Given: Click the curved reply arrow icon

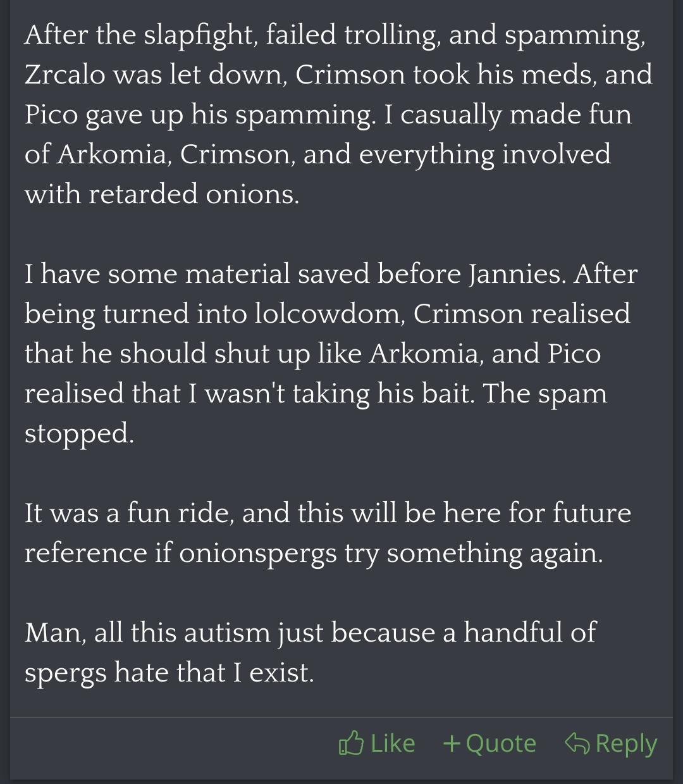Looking at the screenshot, I should point(577,744).
